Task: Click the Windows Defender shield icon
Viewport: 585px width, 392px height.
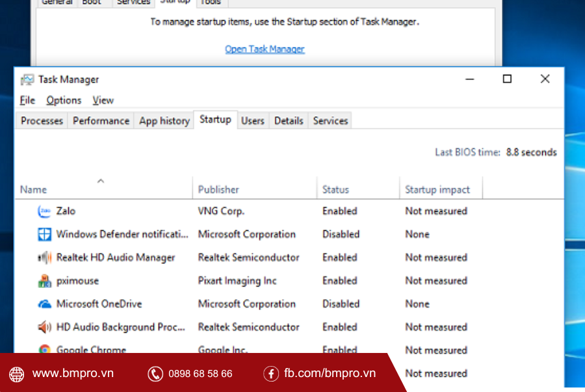Action: (x=44, y=234)
